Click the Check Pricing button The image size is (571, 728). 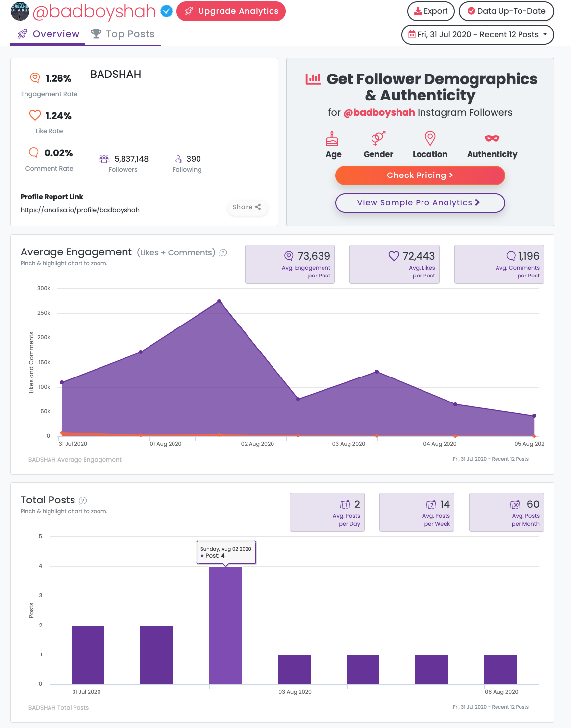pos(420,176)
